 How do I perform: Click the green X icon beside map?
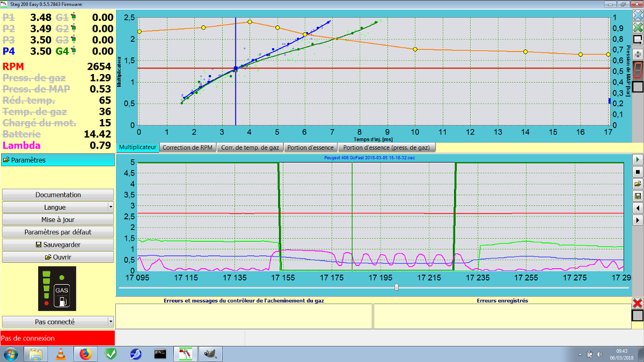click(x=638, y=27)
